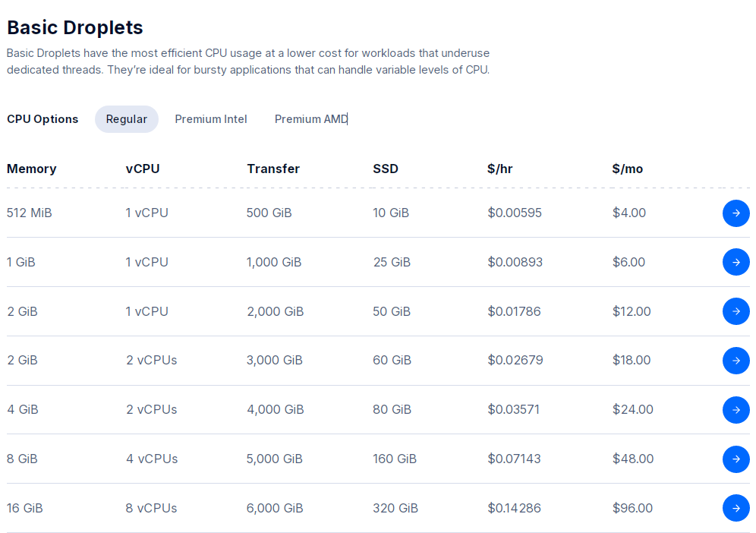Click the SSD column header
The width and height of the screenshot is (756, 533).
pos(386,169)
